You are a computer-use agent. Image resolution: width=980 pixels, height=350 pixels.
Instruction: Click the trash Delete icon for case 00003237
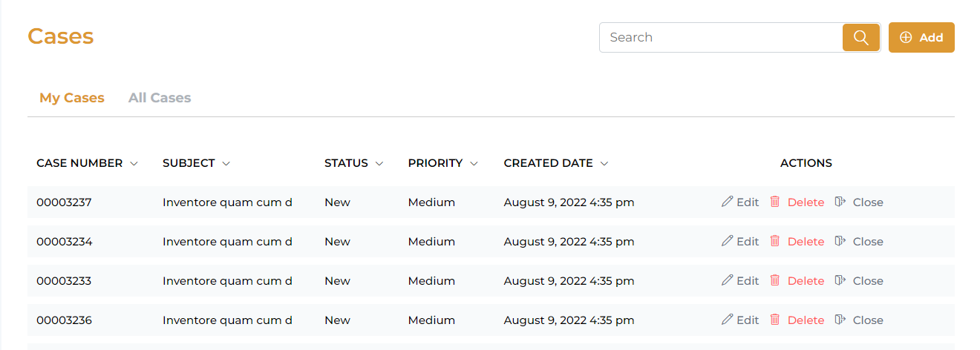[x=775, y=202]
